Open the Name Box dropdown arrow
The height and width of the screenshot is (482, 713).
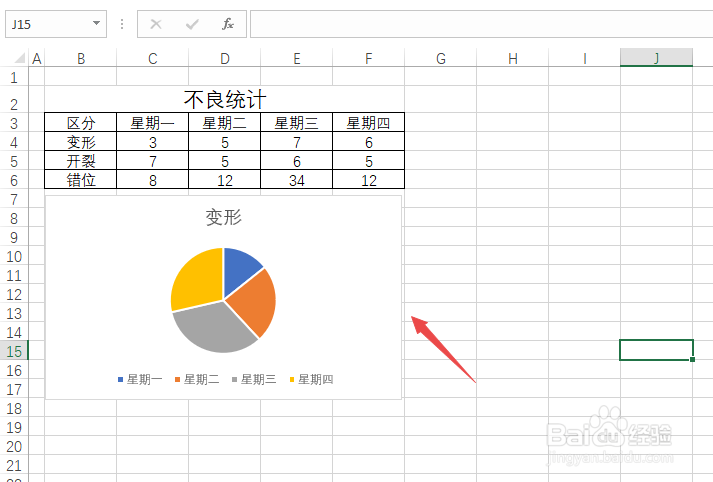[x=96, y=23]
